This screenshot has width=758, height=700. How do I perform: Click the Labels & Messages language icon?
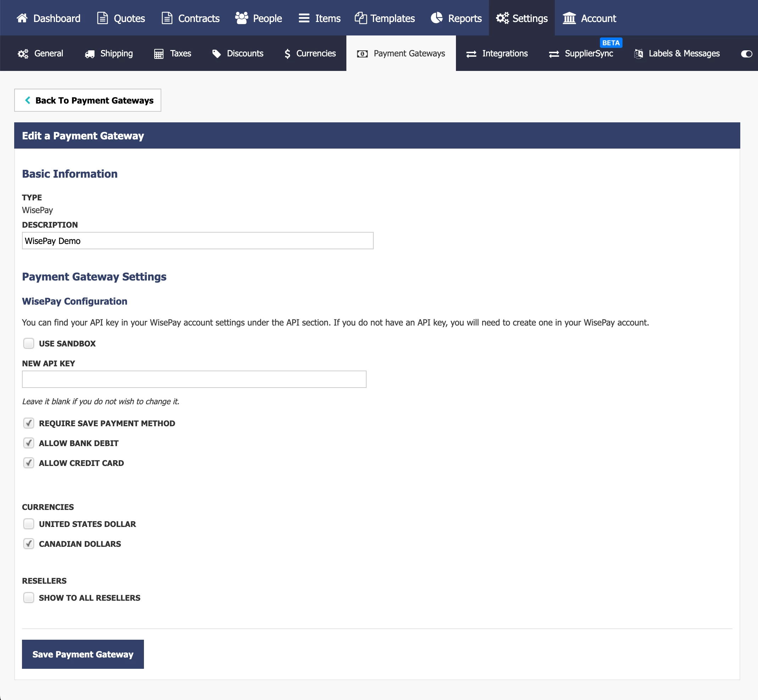click(639, 54)
